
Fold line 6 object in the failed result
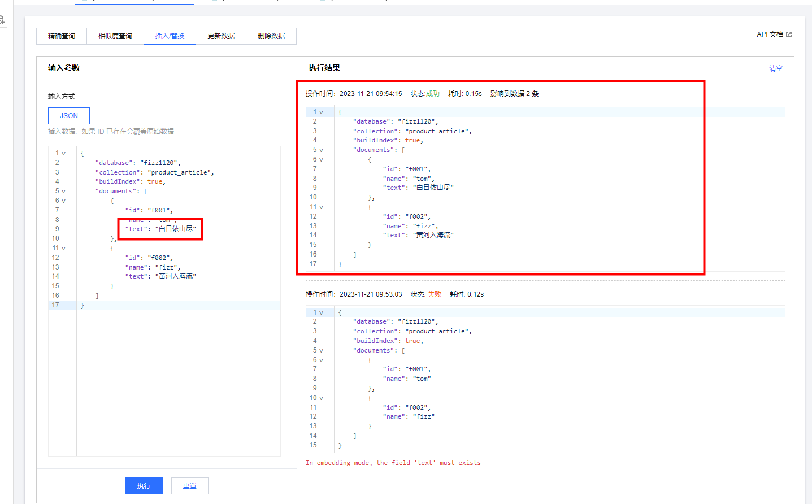coord(321,360)
